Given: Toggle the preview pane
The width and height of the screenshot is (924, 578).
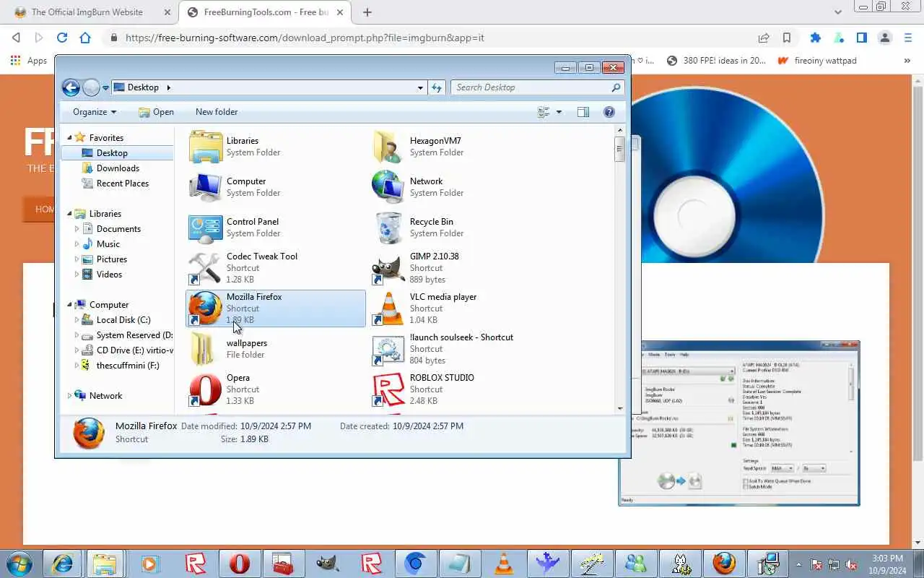Looking at the screenshot, I should tap(583, 112).
